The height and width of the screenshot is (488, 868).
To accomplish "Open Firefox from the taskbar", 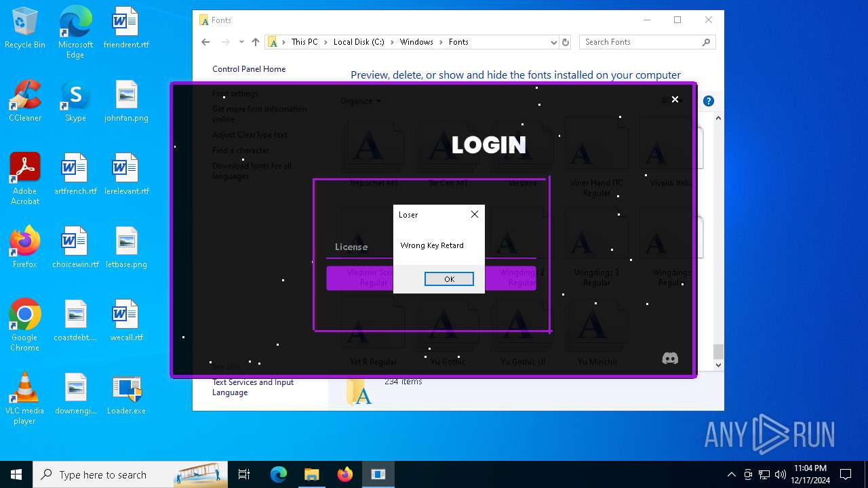I will click(x=344, y=474).
